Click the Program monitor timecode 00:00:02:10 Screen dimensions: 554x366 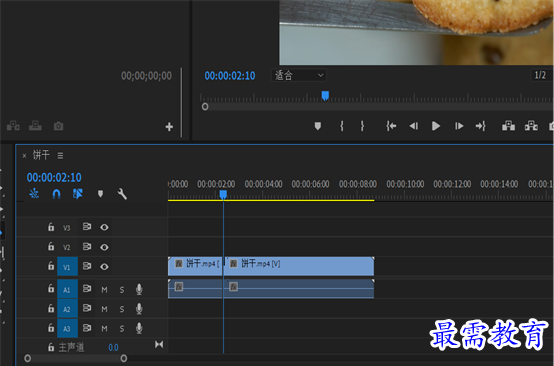pos(230,76)
